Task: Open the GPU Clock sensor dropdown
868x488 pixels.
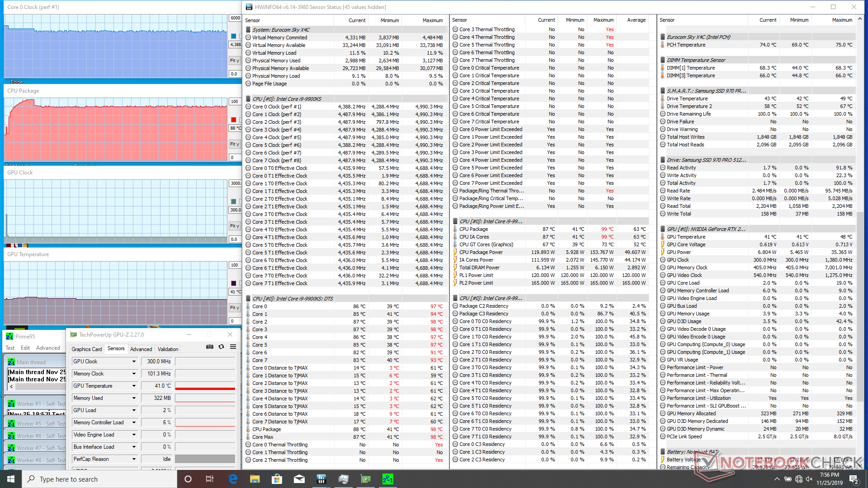Action: (134, 361)
